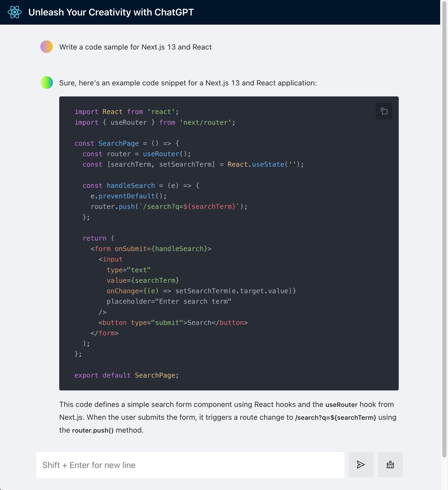This screenshot has width=448, height=490.
Task: Click the "import { useRouter } from 'next/router';" line
Action: tap(155, 122)
